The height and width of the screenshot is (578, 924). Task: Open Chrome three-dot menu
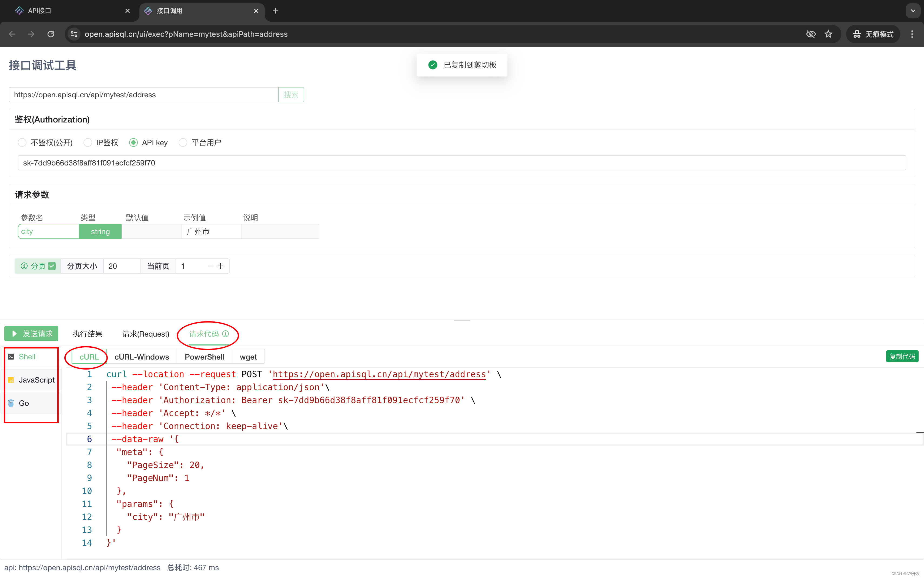click(912, 34)
